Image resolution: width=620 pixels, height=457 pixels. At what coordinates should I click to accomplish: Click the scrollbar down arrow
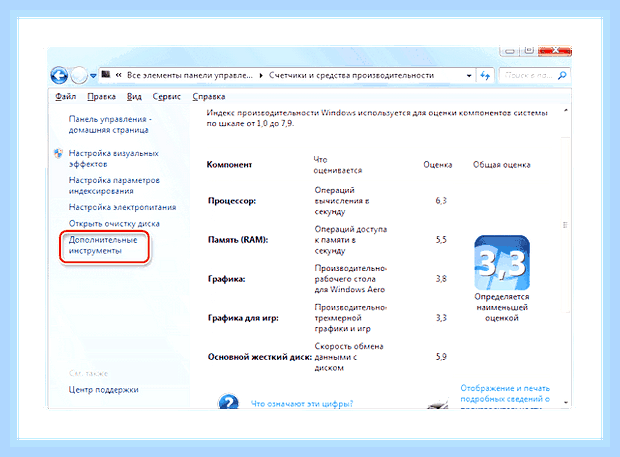point(566,402)
